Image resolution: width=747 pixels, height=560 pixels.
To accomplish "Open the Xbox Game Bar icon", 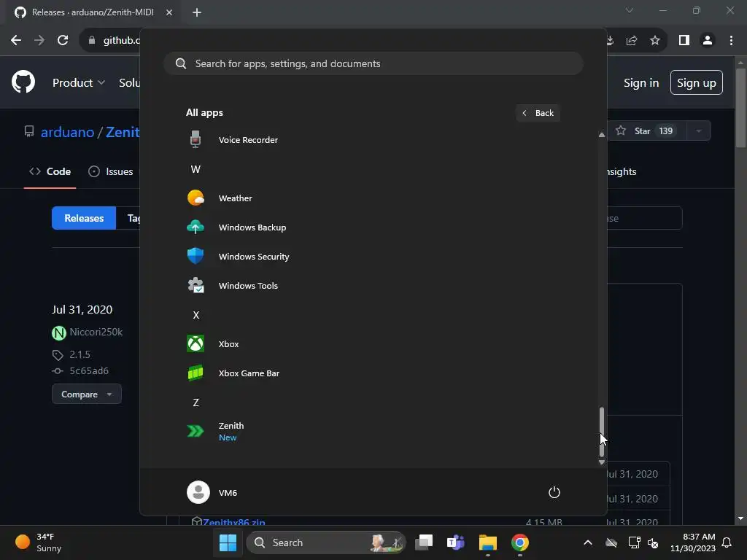I will 196,373.
